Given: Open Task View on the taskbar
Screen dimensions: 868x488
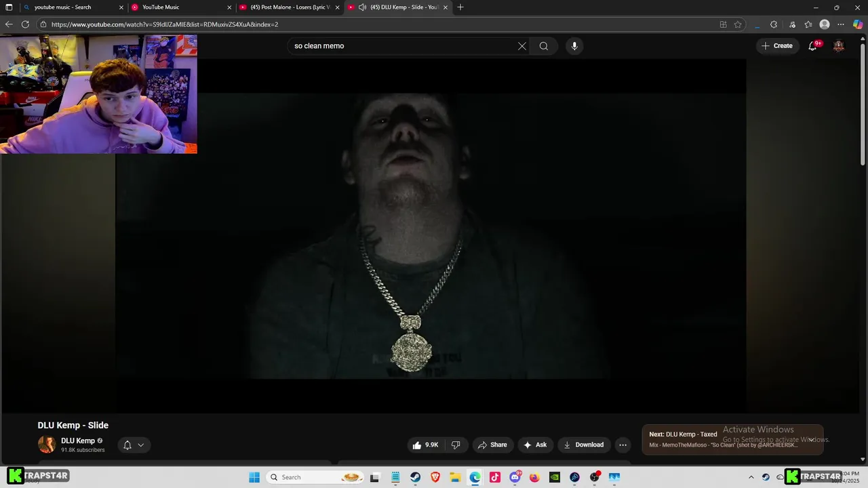Looking at the screenshot, I should point(375,477).
